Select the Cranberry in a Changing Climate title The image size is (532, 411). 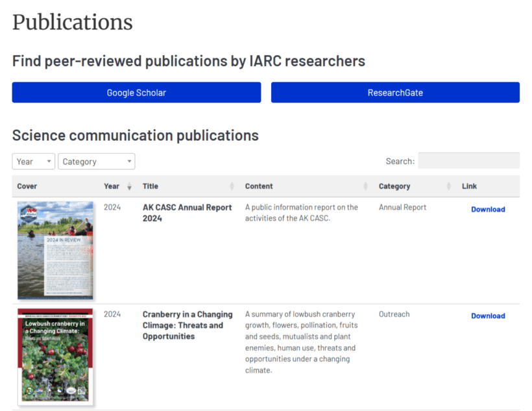point(187,325)
